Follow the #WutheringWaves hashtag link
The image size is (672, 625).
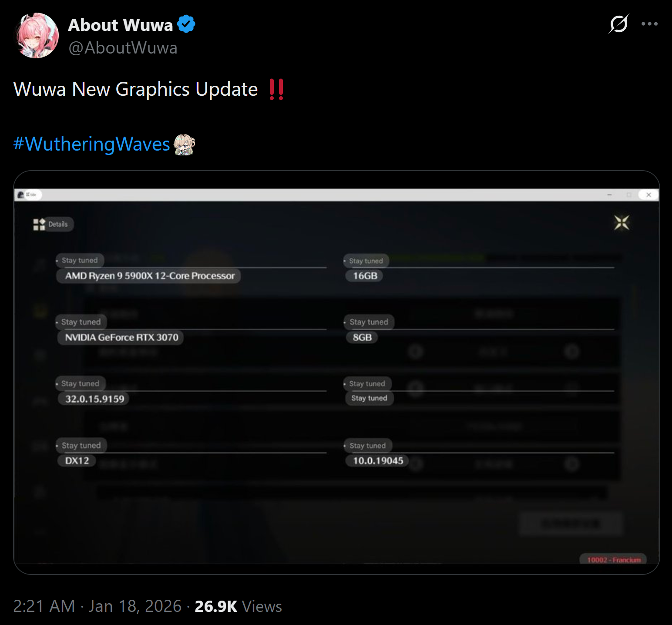point(91,144)
